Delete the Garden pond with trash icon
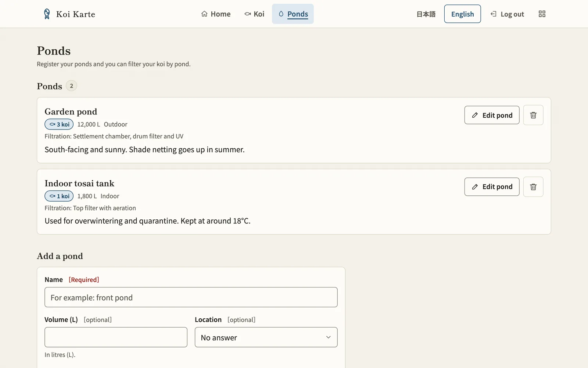Viewport: 588px width, 368px height. coord(533,115)
